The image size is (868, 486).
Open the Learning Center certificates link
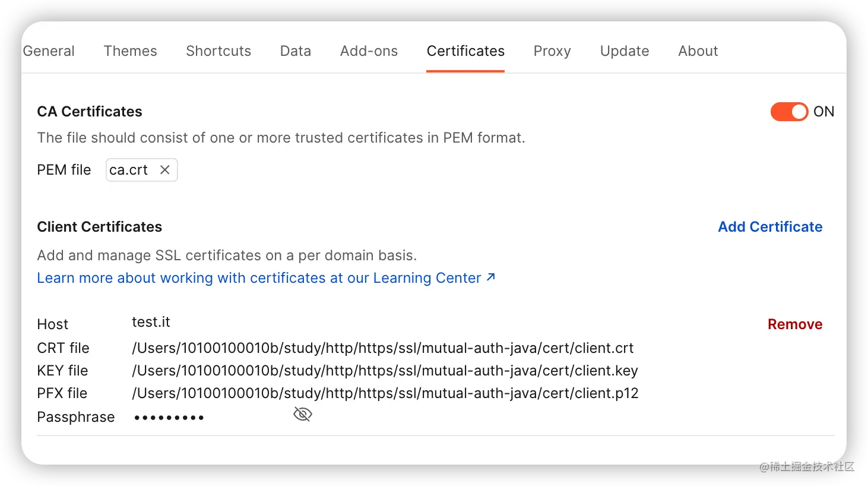(266, 278)
